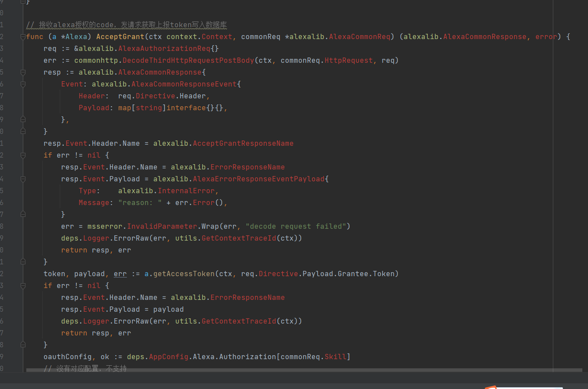Click 'commonReq.HttpRequest' argument
Screen dimensions: 588x389
point(327,61)
